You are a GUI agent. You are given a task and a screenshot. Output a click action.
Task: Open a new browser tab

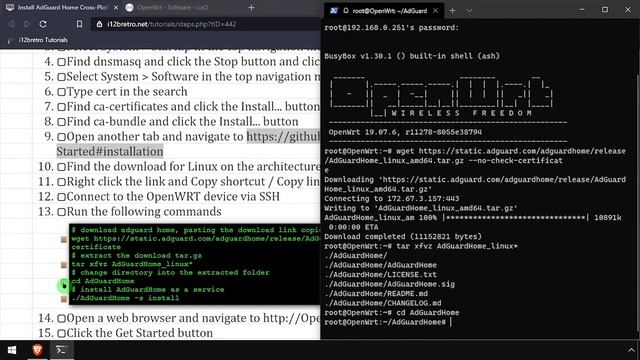[251, 7]
